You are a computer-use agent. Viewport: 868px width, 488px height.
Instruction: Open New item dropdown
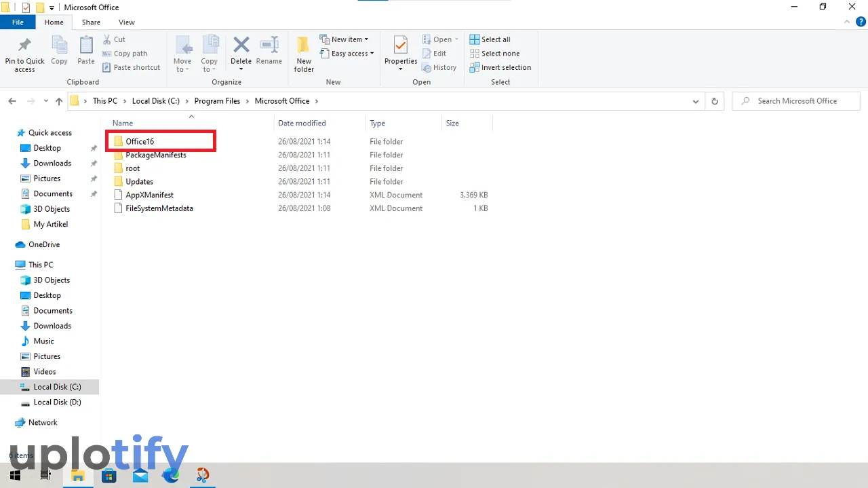tap(344, 39)
